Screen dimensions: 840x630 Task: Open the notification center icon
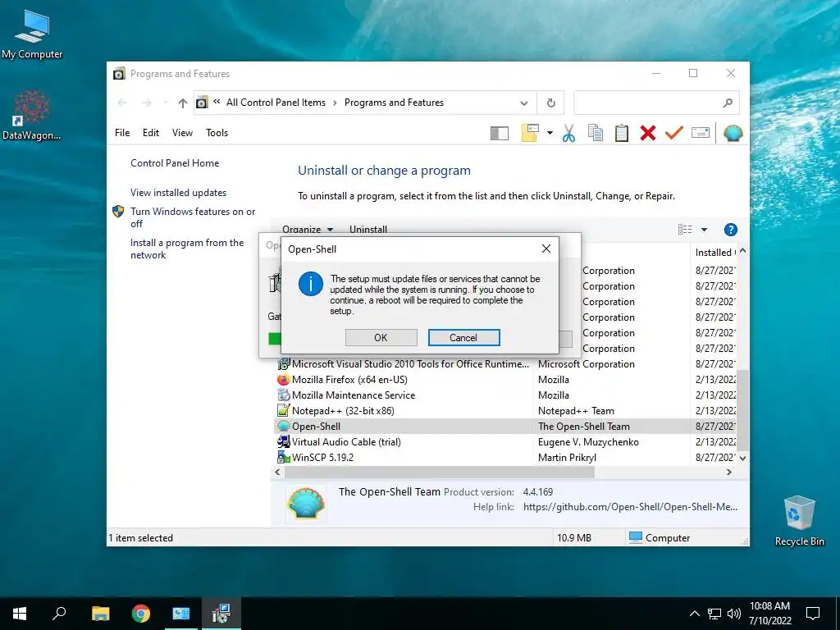813,614
